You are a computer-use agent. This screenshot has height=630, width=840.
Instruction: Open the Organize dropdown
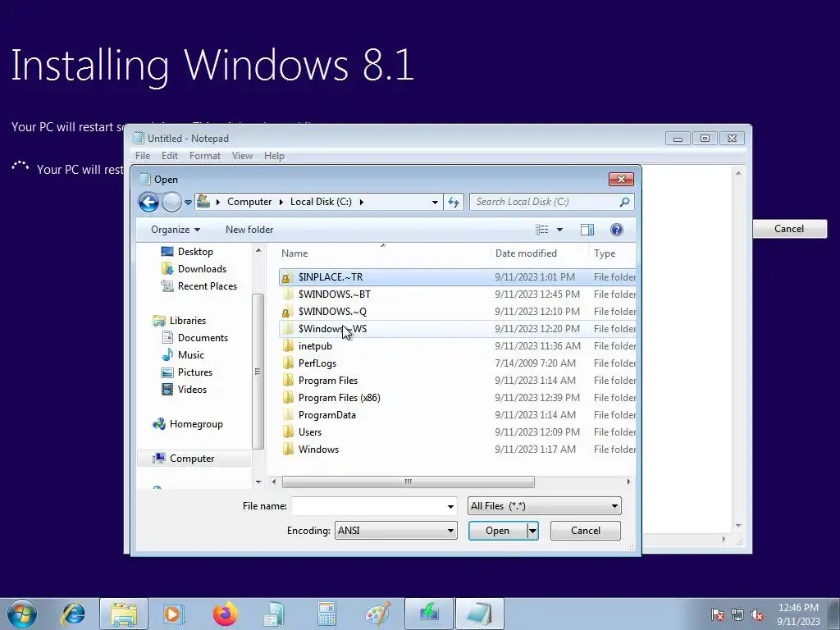point(176,230)
